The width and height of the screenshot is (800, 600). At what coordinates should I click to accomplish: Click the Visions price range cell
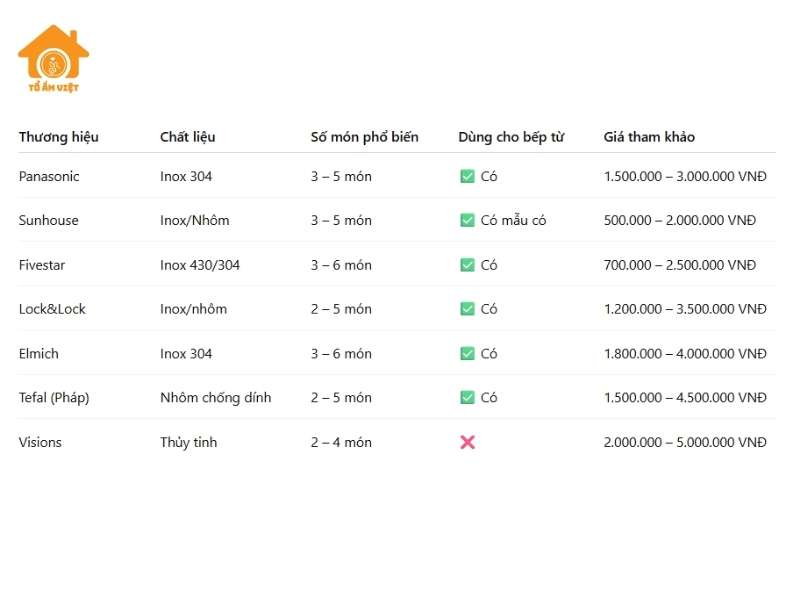[x=685, y=442]
